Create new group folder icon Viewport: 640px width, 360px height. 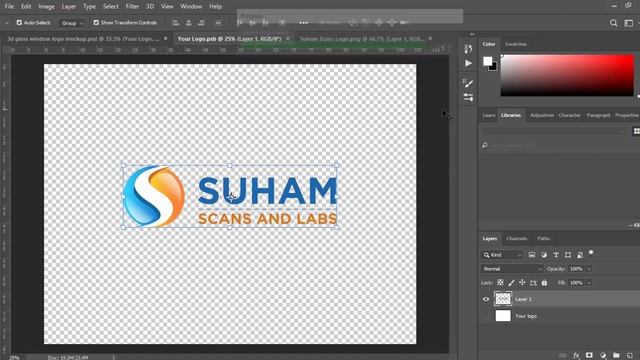click(x=616, y=356)
